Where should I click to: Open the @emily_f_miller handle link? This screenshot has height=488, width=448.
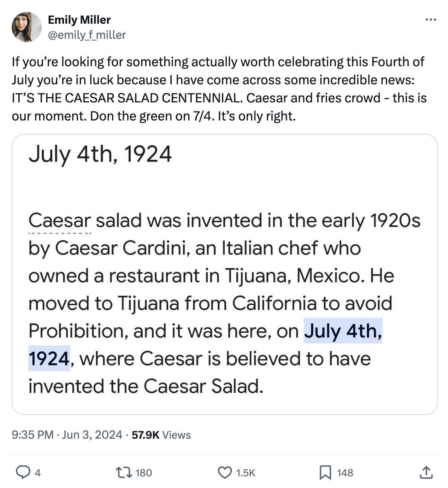point(87,35)
